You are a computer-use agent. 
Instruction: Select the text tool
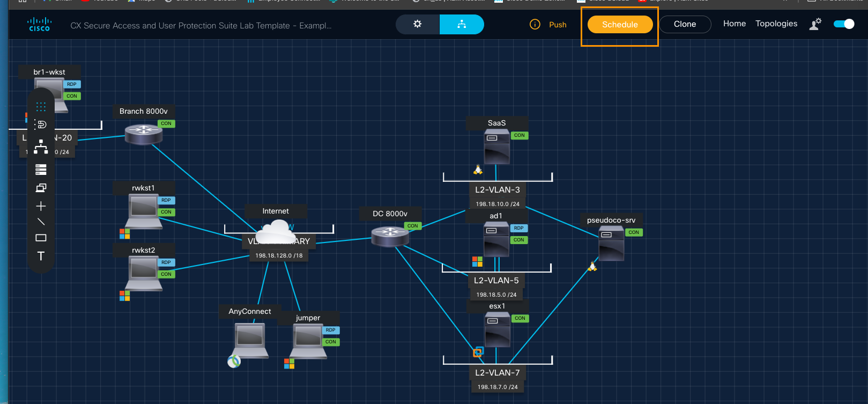[x=41, y=256]
